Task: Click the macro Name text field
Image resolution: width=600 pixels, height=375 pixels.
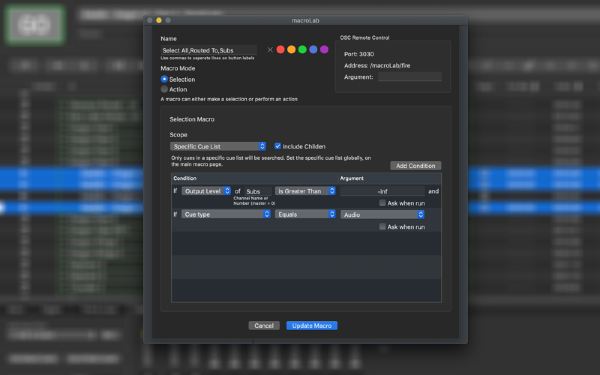Action: tap(209, 50)
